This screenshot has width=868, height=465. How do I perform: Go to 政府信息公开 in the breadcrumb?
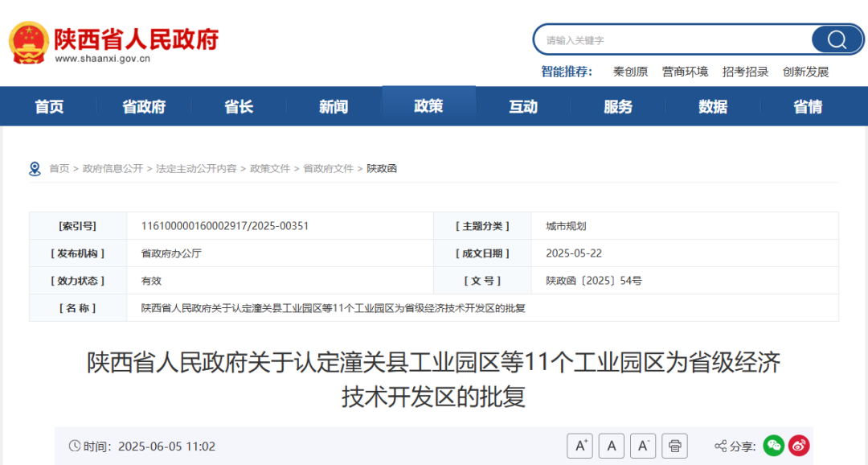[x=113, y=168]
